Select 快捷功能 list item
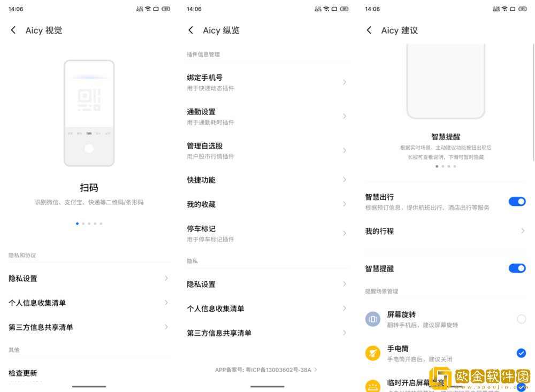The height and width of the screenshot is (392, 535). click(267, 180)
